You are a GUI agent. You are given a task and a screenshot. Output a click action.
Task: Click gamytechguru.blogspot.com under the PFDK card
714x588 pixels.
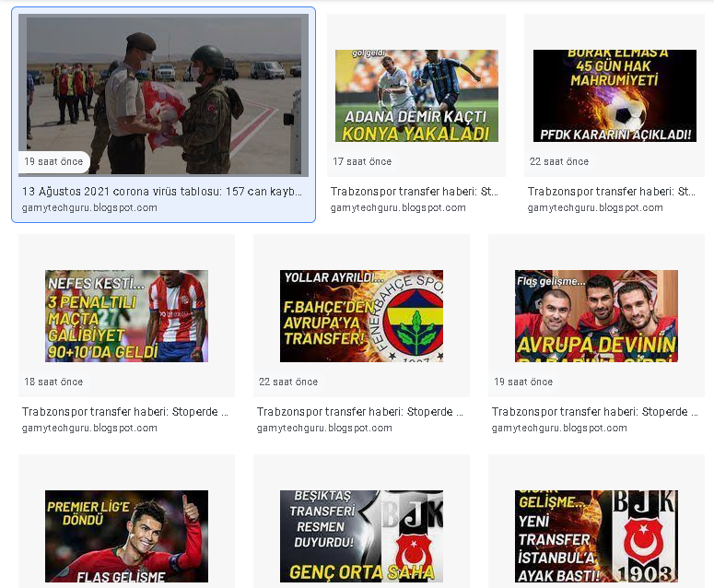click(x=595, y=207)
